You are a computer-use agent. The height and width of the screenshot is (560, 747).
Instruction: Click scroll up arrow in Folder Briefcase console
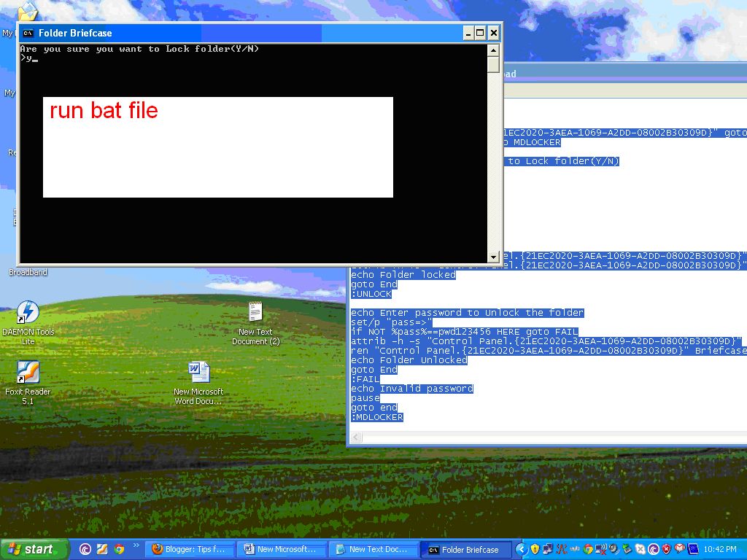pos(493,50)
